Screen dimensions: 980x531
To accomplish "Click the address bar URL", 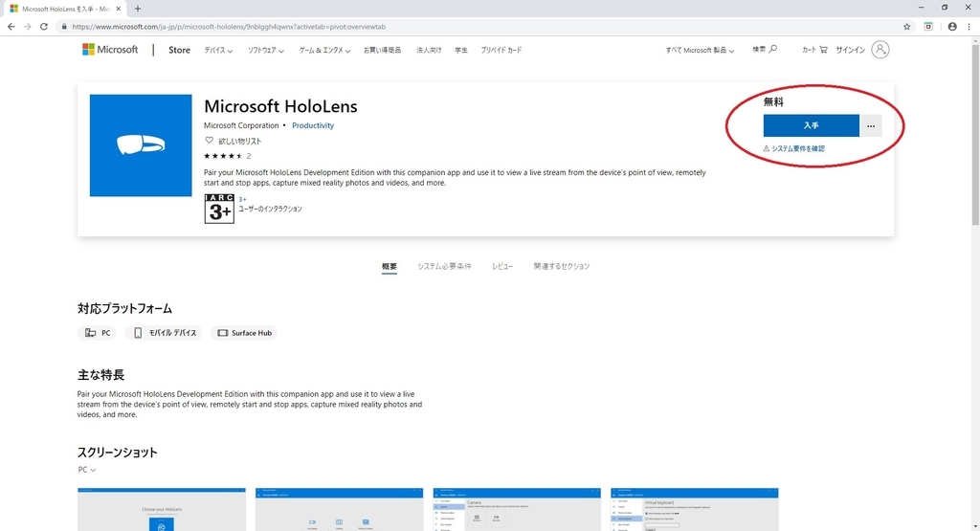I will pyautogui.click(x=229, y=26).
